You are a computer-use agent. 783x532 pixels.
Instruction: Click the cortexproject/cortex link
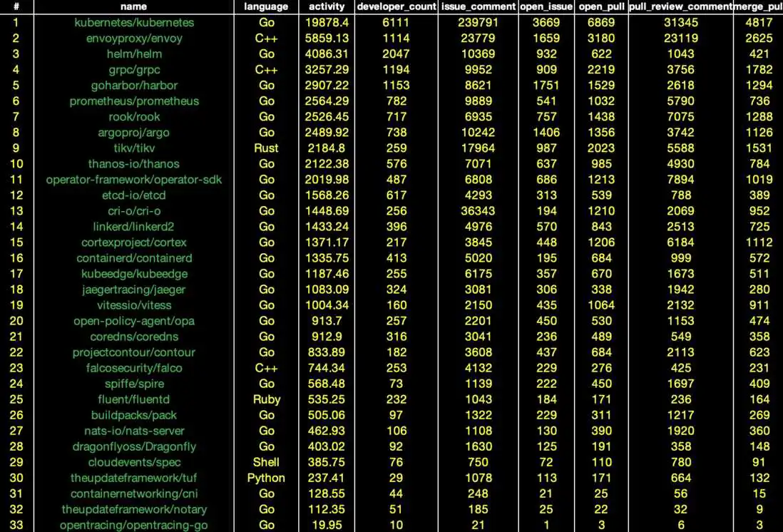pos(134,242)
